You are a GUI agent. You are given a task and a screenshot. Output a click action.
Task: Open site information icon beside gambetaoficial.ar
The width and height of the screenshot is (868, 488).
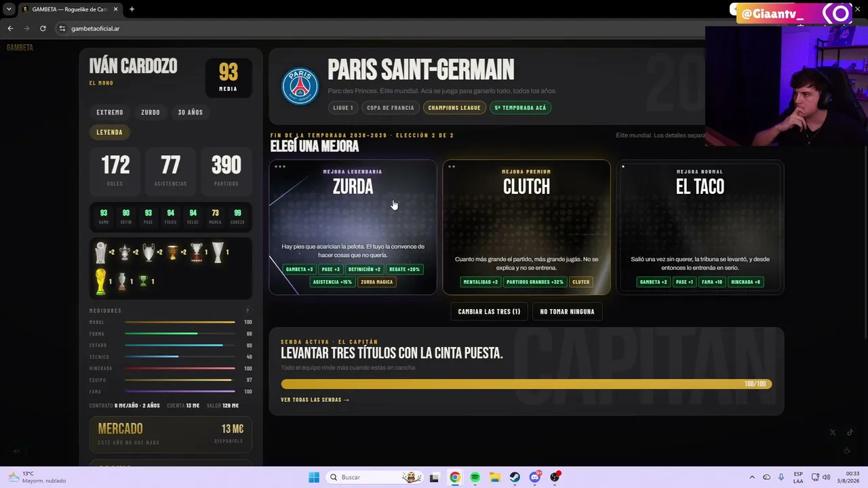[62, 28]
